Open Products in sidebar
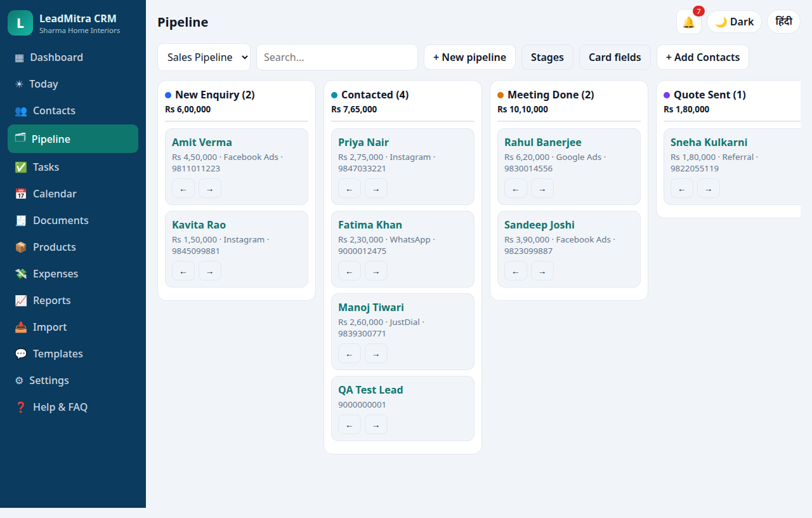The image size is (812, 518). [x=73, y=247]
